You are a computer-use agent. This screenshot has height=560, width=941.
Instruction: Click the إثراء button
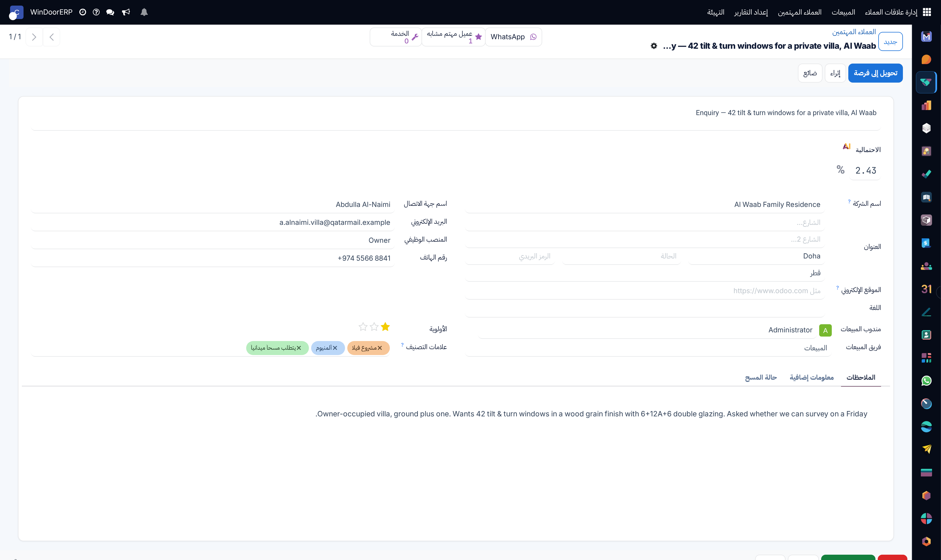click(x=835, y=73)
